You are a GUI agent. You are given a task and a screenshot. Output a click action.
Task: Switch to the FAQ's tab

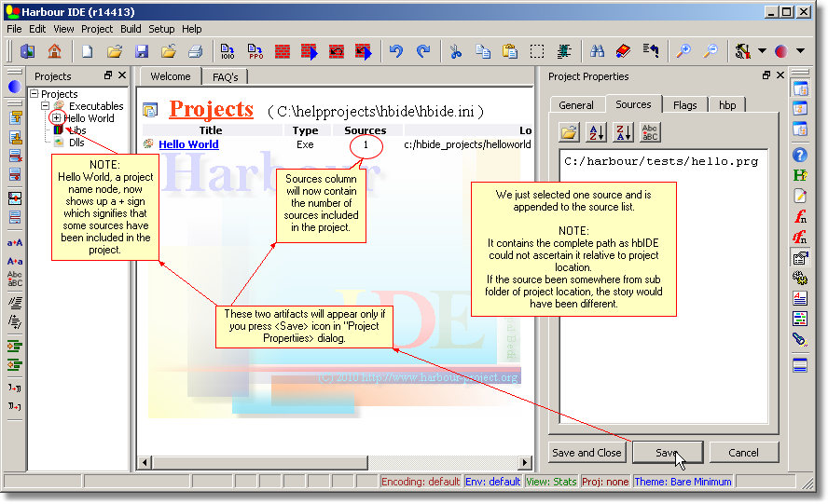click(x=225, y=76)
